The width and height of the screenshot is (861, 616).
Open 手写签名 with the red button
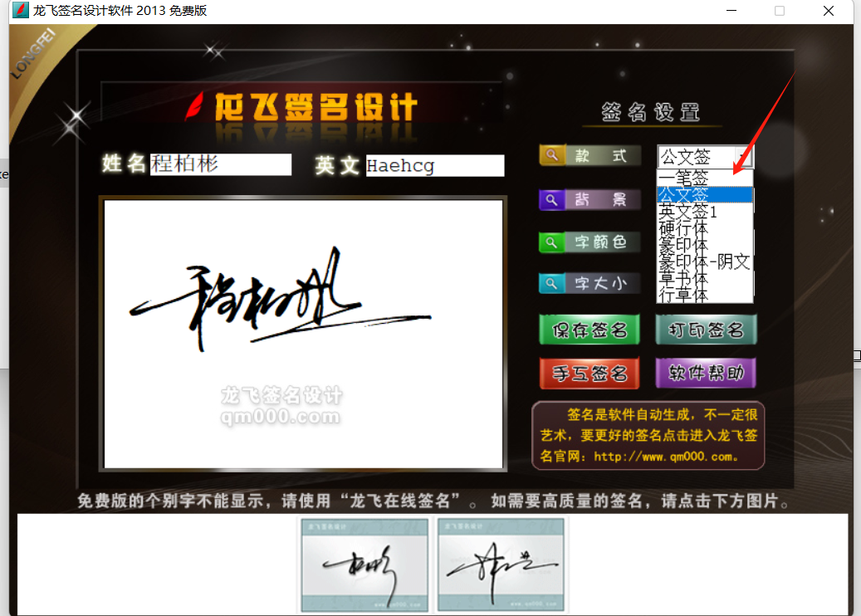coord(589,373)
